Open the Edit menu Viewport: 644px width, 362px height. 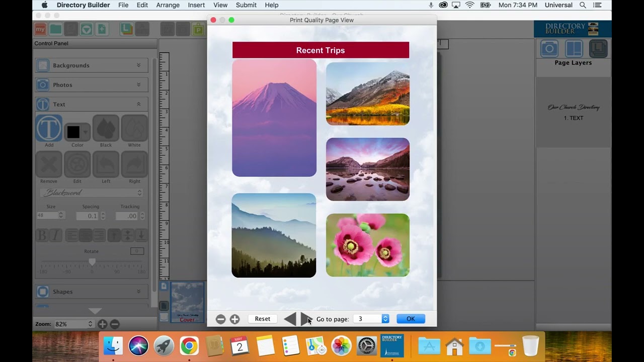[142, 5]
